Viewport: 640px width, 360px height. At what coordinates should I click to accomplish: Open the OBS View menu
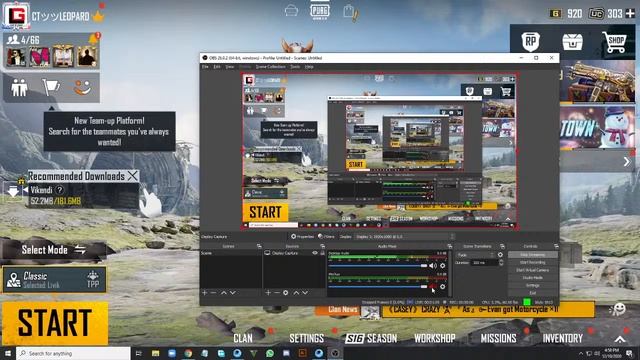230,67
